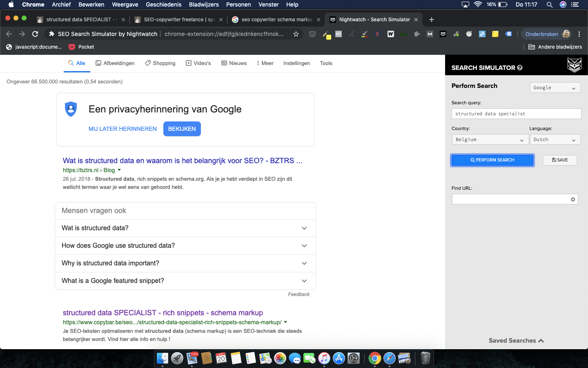
Task: Click the blue tag extension icon
Action: point(508,34)
